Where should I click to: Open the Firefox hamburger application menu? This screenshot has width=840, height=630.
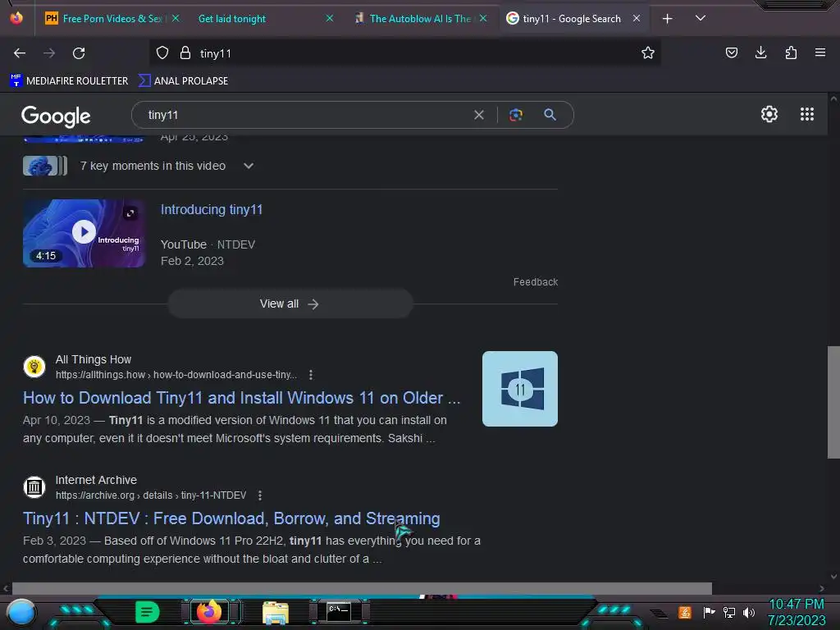[820, 52]
